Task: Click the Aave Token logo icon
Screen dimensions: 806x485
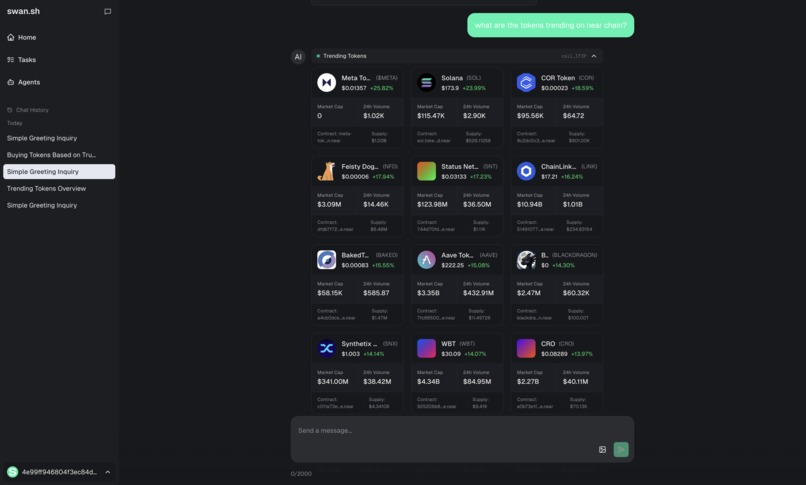Action: 426,259
